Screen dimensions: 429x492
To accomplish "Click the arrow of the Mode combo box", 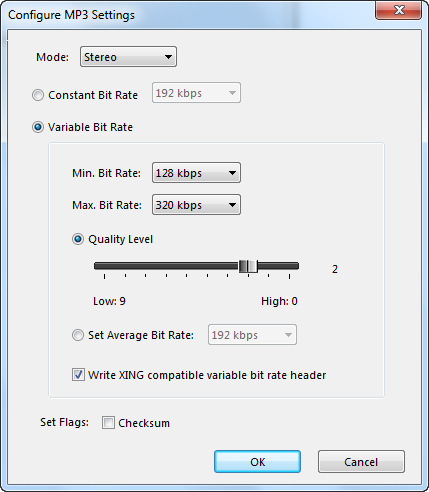I will click(x=168, y=57).
